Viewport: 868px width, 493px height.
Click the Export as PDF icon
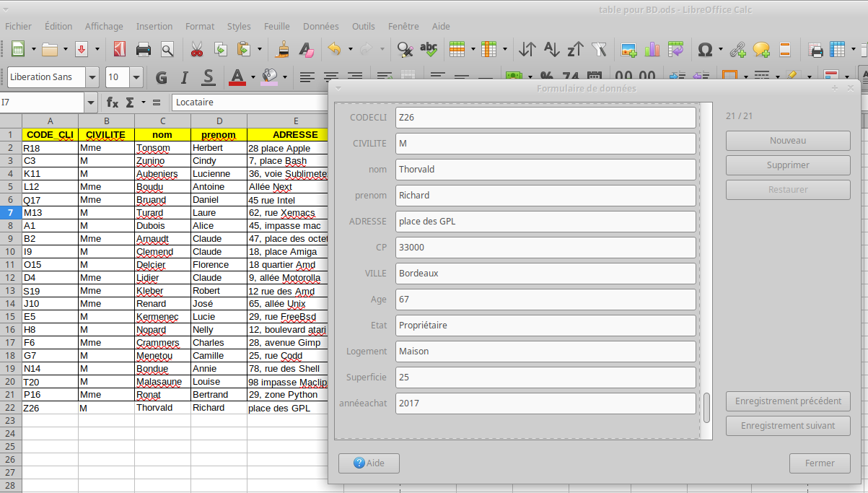pyautogui.click(x=119, y=49)
